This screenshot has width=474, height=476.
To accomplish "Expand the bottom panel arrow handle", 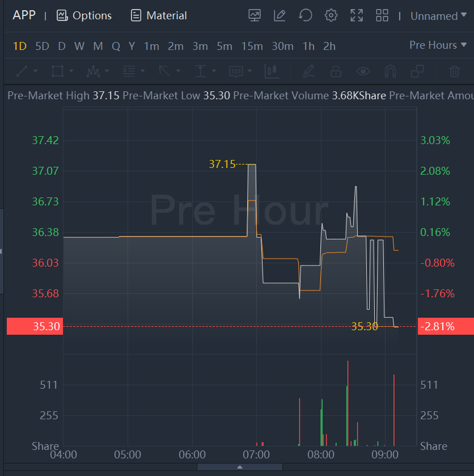I will [240, 467].
